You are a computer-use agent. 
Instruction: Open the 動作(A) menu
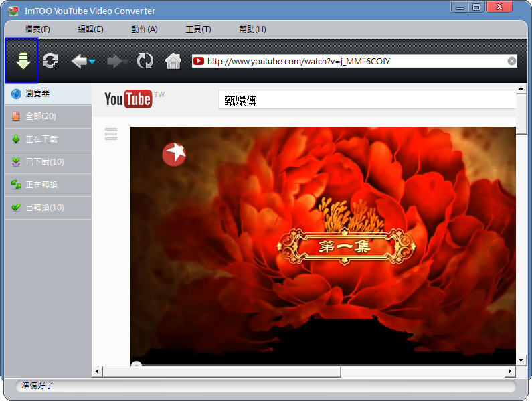145,29
